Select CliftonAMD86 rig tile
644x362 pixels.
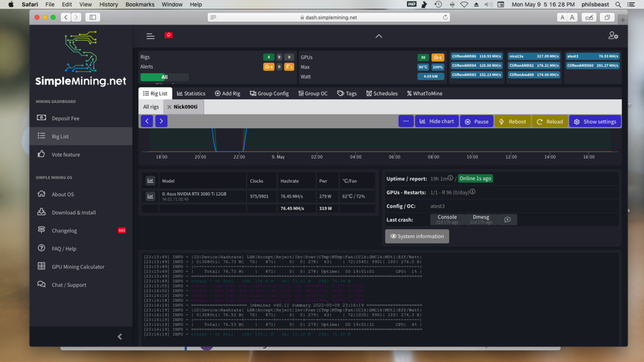(476, 56)
